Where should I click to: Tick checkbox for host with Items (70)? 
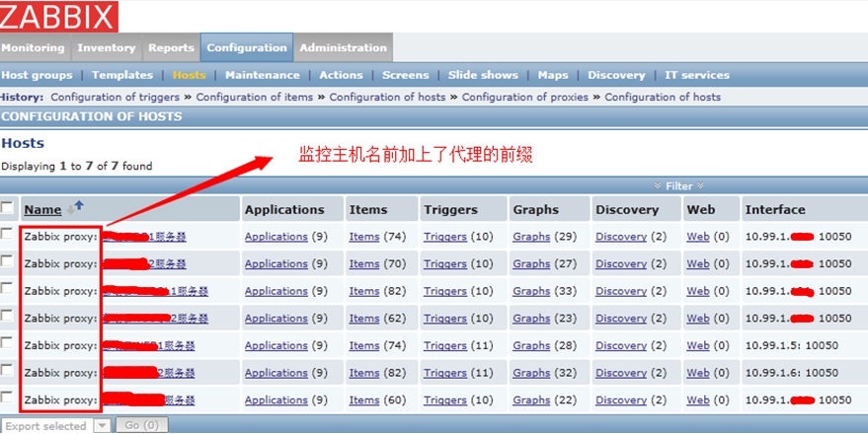click(x=7, y=261)
